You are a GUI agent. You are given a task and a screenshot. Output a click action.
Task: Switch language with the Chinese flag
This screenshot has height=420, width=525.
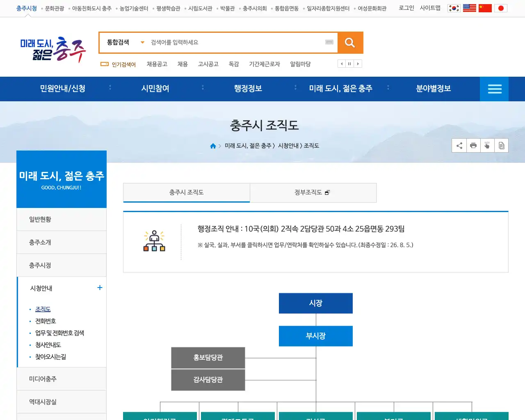tap(485, 8)
